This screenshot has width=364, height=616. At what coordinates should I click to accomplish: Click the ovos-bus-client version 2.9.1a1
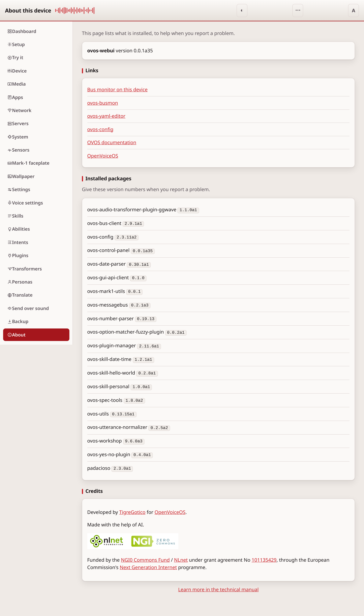pos(133,224)
